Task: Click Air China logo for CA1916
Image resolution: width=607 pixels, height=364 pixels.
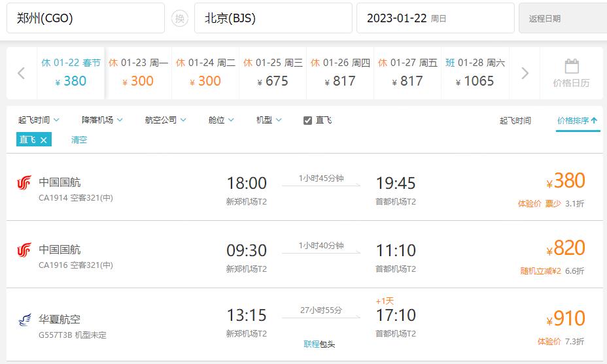Action: point(24,250)
